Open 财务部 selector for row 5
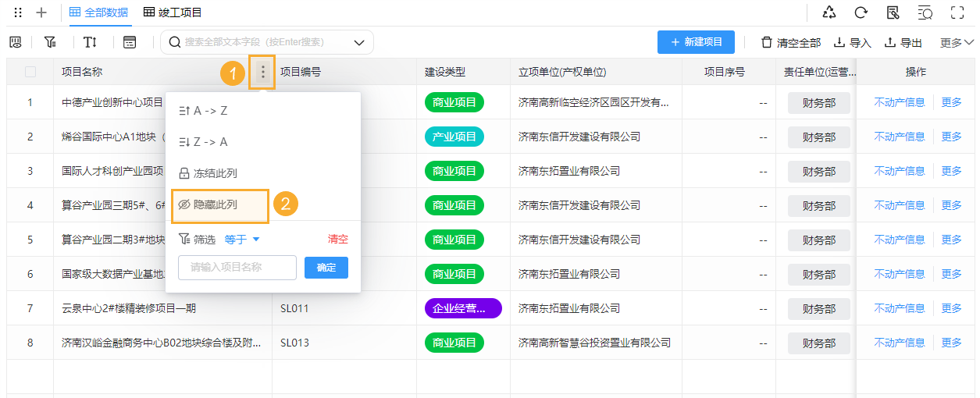The width and height of the screenshot is (980, 398). point(819,240)
